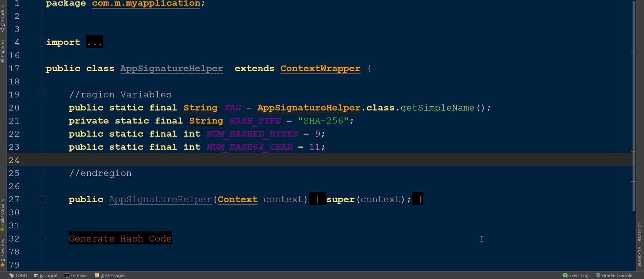Open the Event Log
Screen dimensions: 644x279
click(576, 275)
